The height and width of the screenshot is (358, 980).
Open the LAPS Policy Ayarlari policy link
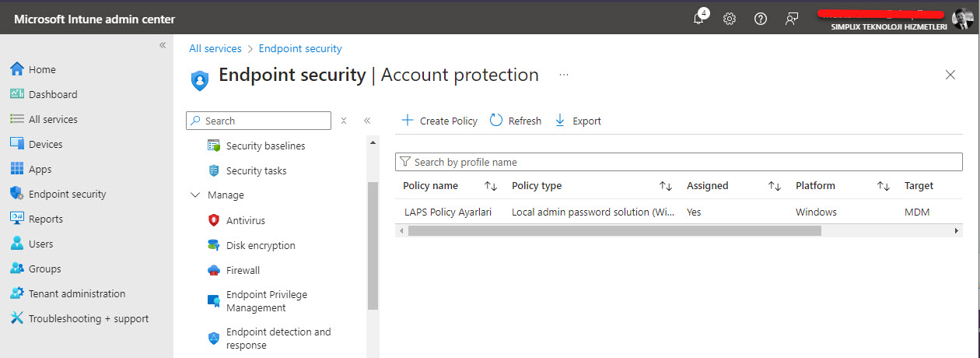[x=448, y=212]
